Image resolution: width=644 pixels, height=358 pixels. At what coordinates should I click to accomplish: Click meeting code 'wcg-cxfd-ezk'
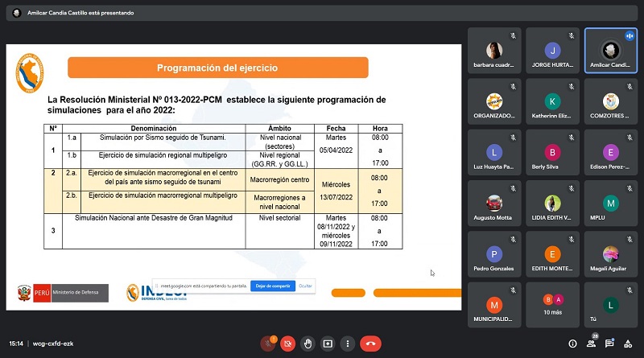[x=53, y=344]
